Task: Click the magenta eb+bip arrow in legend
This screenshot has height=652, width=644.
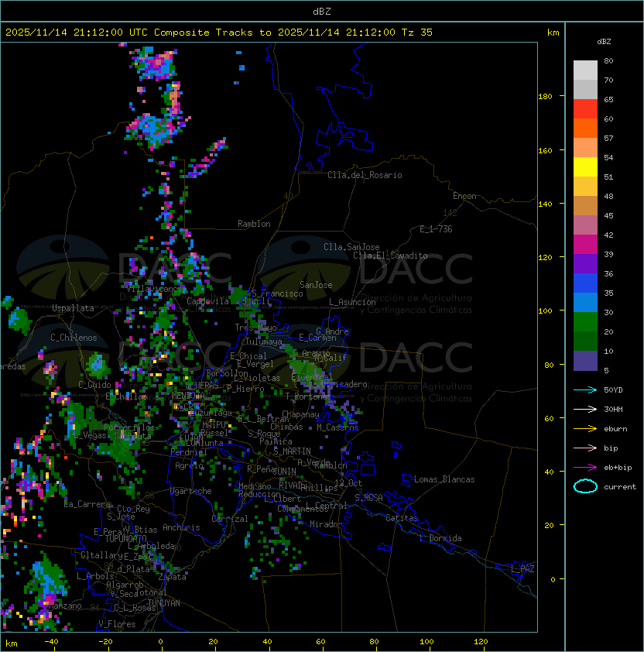Action: tap(585, 468)
